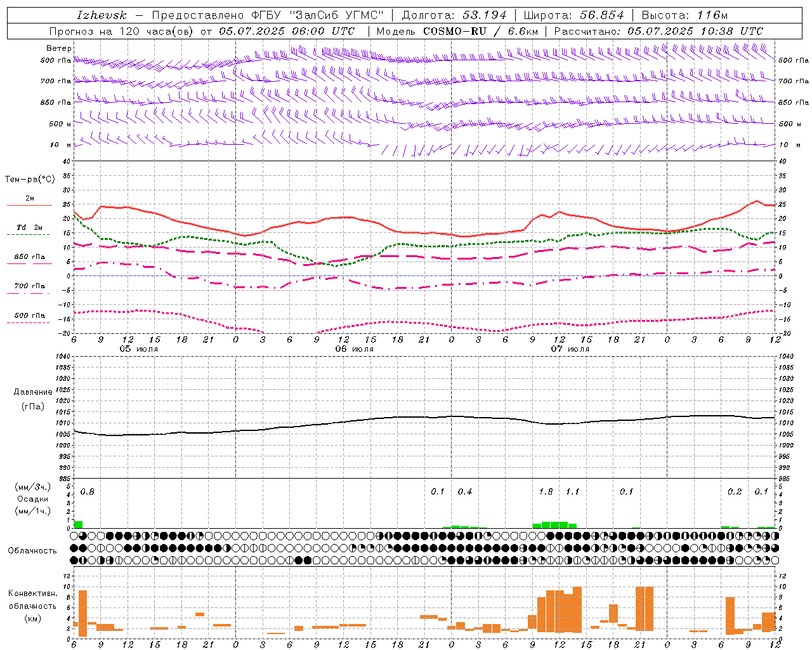Click the computed time "Рассчитано: 05.07.2025 10:38 UTC"
The width and height of the screenshot is (812, 650).
658,30
